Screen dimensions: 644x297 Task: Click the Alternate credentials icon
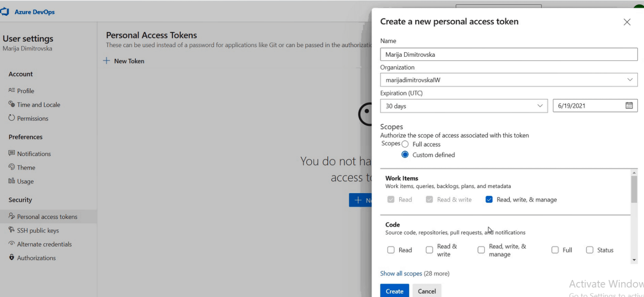point(12,244)
